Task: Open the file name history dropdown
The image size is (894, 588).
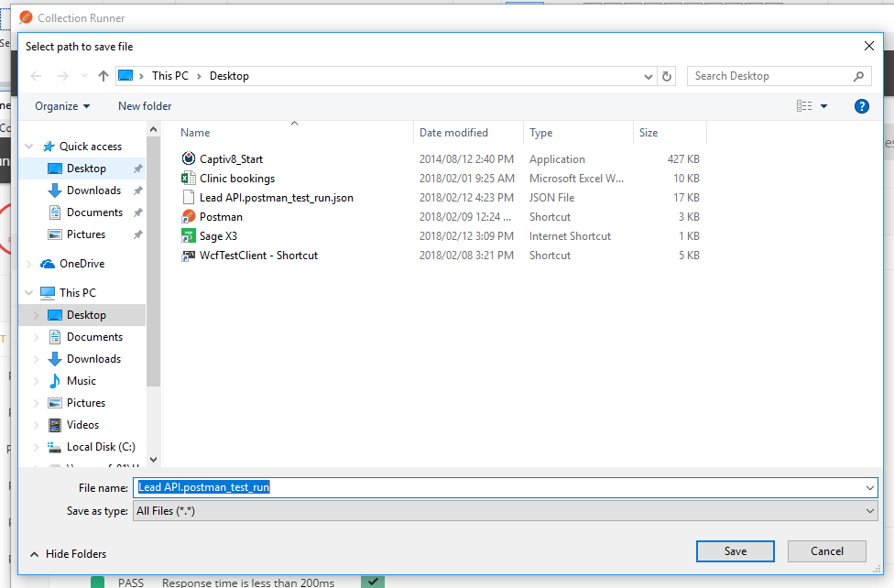Action: [x=871, y=486]
